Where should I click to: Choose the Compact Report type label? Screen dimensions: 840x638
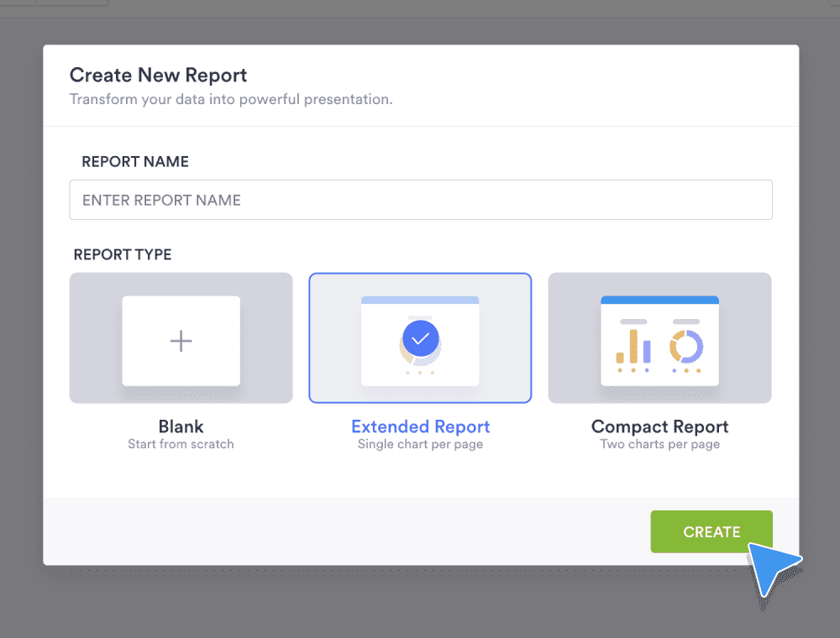(x=659, y=426)
